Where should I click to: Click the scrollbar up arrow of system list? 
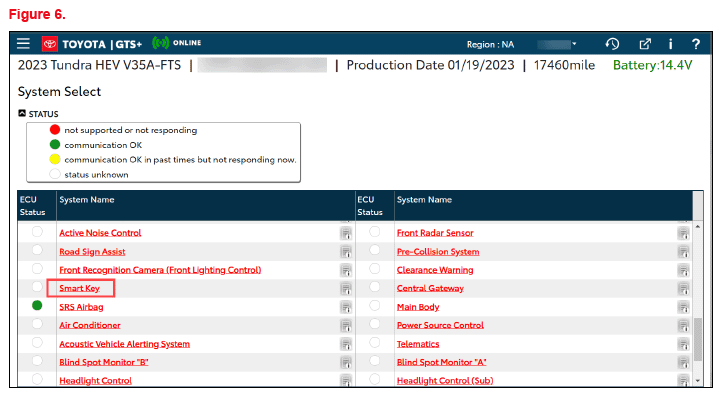click(698, 227)
